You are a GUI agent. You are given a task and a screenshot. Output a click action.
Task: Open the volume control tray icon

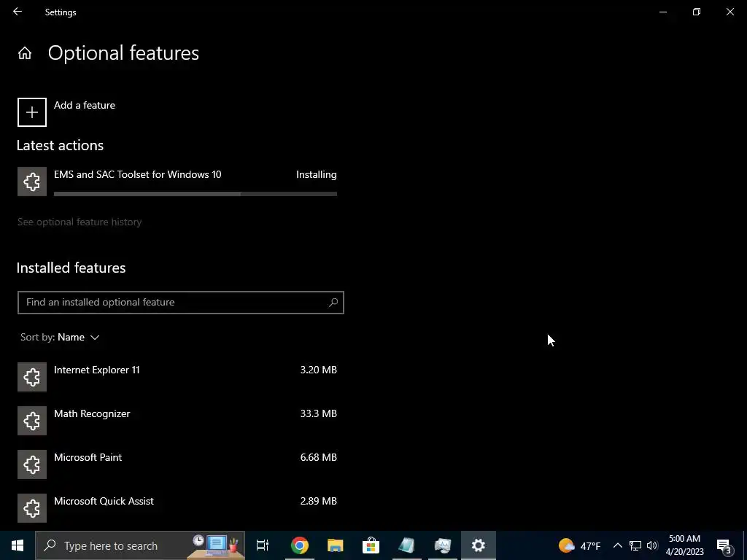point(652,545)
